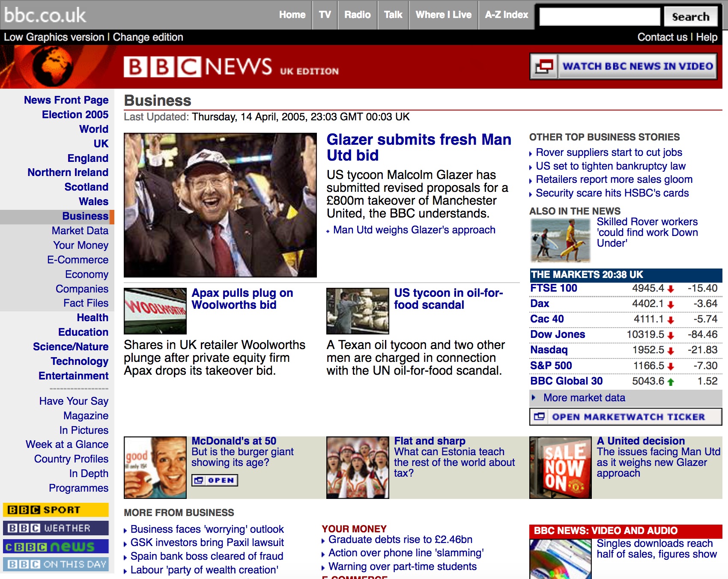Click the OPEN button under McDonald's at 50
This screenshot has width=728, height=579.
[x=215, y=481]
